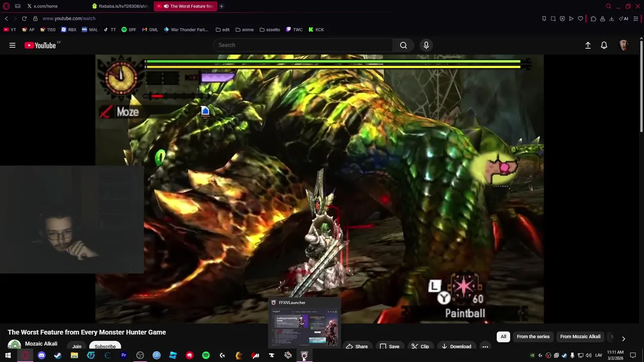The width and height of the screenshot is (644, 362).
Task: Open the YouTube guide hamburger menu
Action: 12,45
